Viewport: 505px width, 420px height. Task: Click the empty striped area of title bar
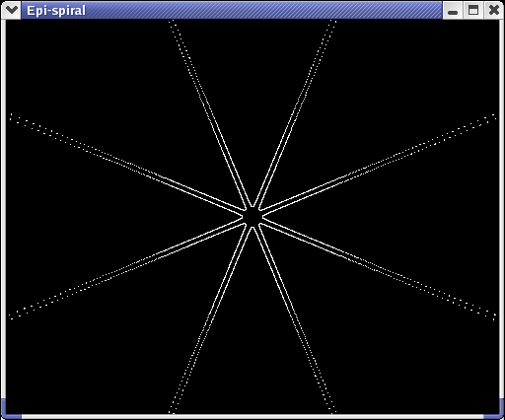(263, 10)
